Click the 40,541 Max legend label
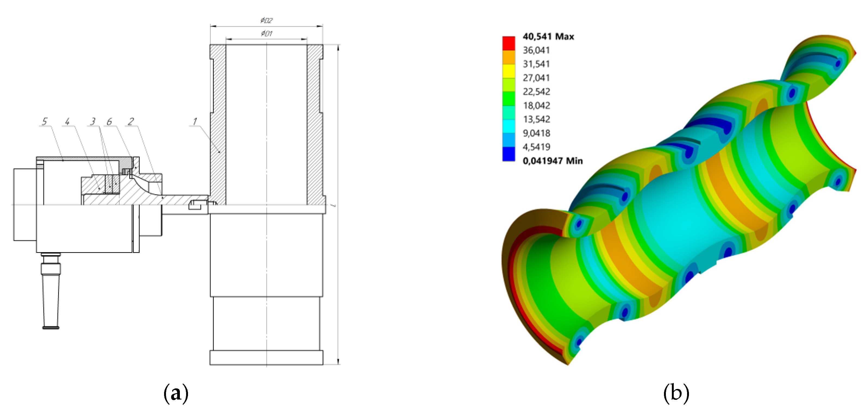The height and width of the screenshot is (415, 868). 548,36
